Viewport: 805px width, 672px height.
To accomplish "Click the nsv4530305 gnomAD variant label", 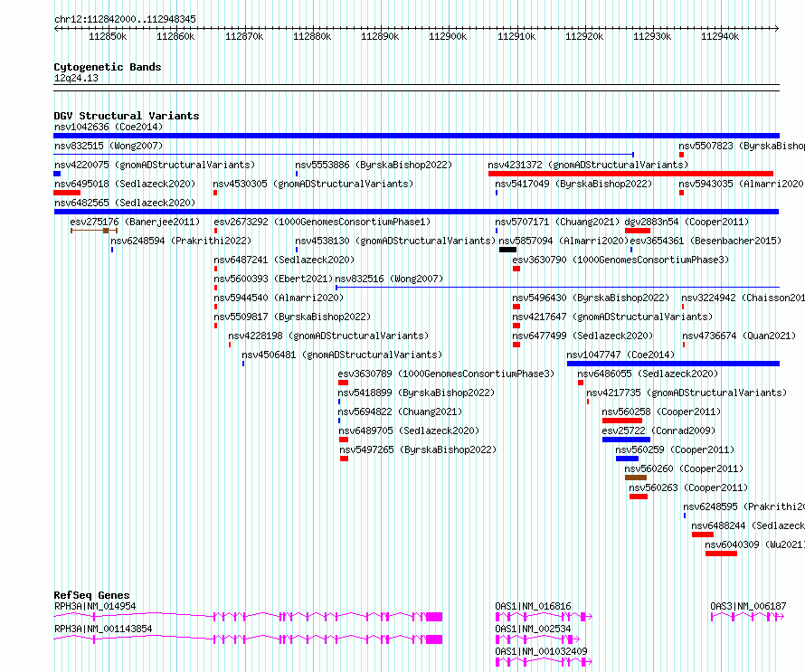I will click(313, 184).
